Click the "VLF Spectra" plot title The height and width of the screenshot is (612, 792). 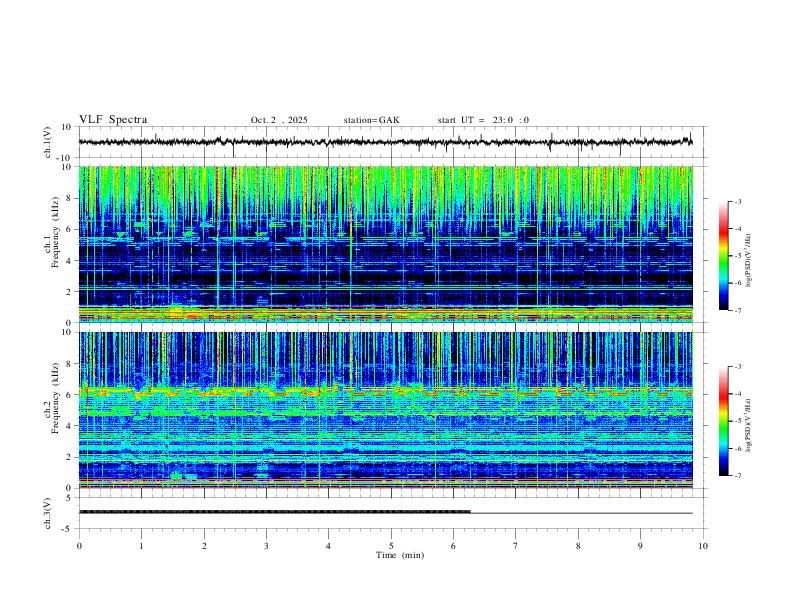click(x=113, y=120)
